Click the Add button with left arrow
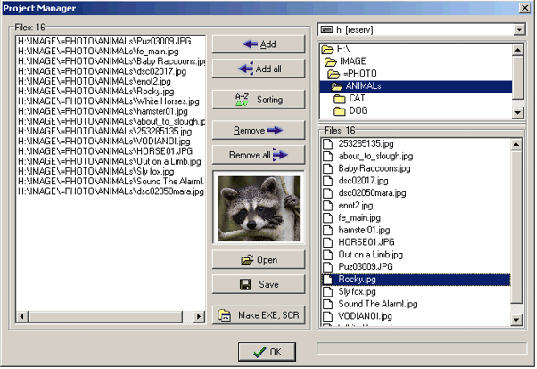Screen dimensions: 537x369 (259, 44)
